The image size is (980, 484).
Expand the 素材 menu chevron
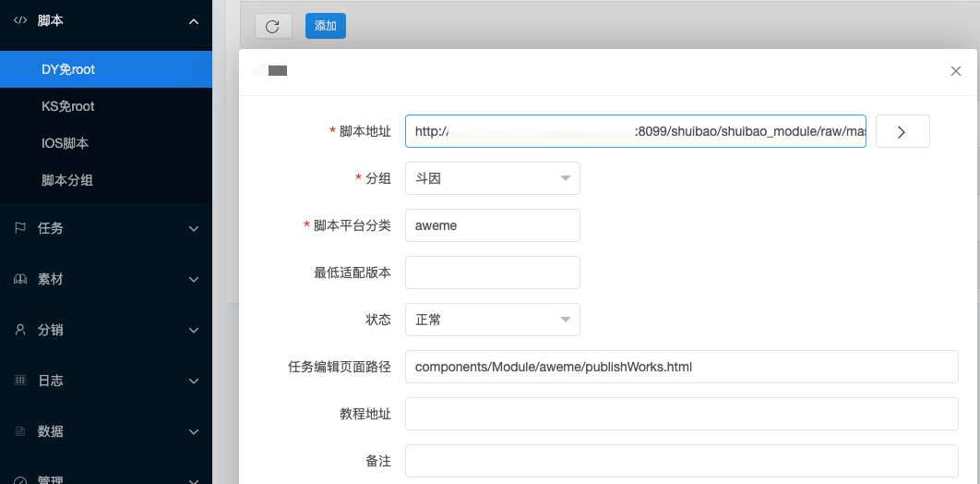194,280
